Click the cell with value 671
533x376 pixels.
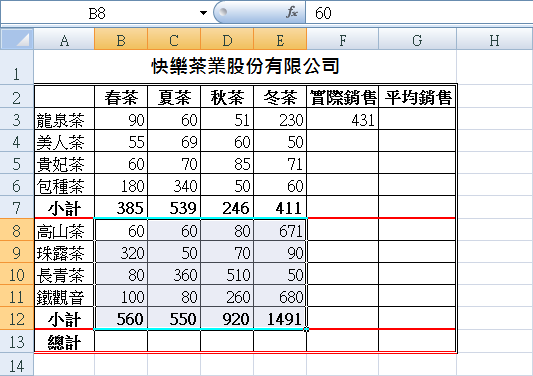click(x=280, y=230)
